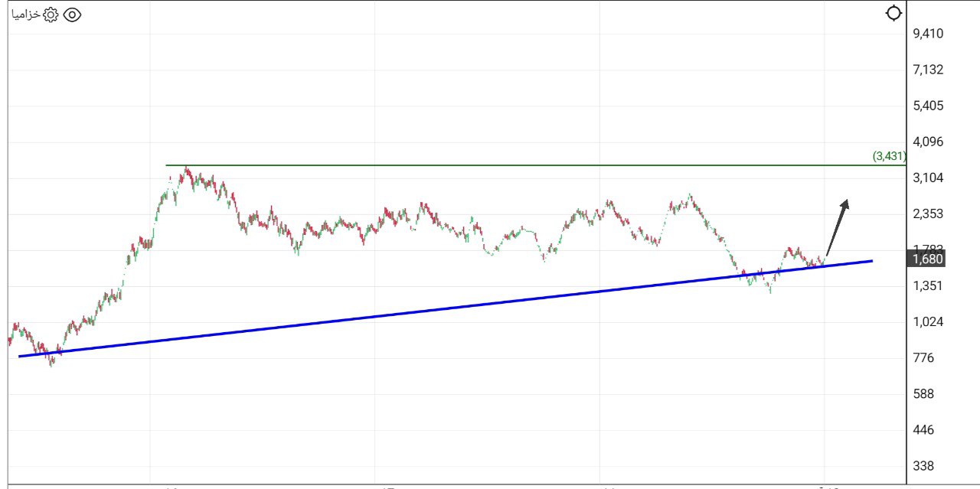
Task: Toggle symbol visibility with the eye icon
Action: [72, 15]
